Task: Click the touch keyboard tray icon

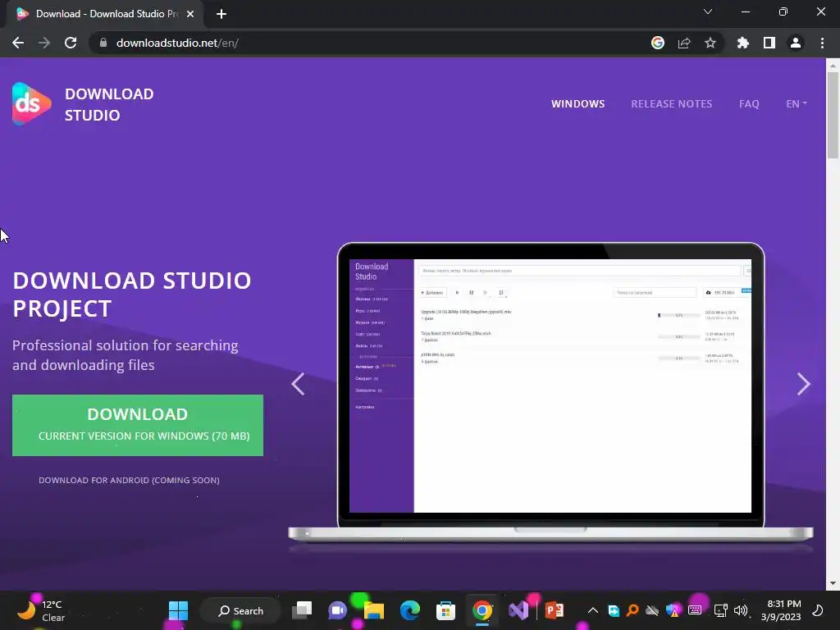Action: click(695, 610)
